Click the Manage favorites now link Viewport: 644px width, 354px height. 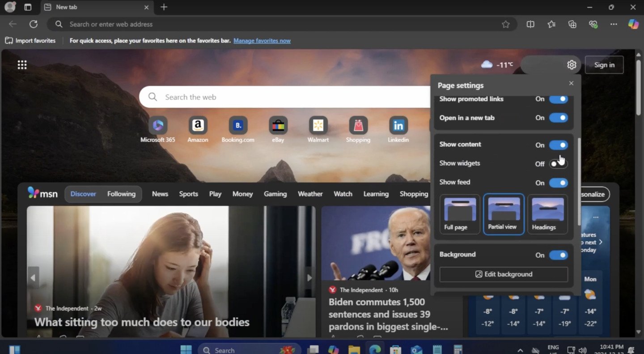(x=262, y=40)
